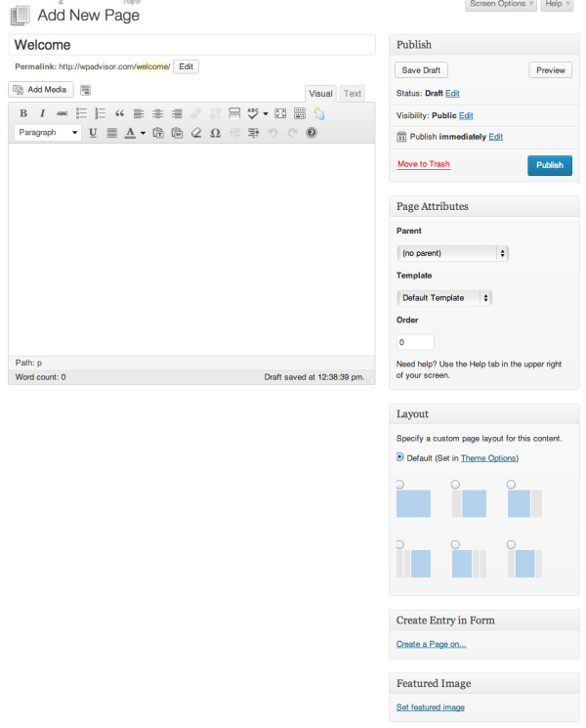Apply strikethrough formatting
586x728 pixels.
point(62,113)
